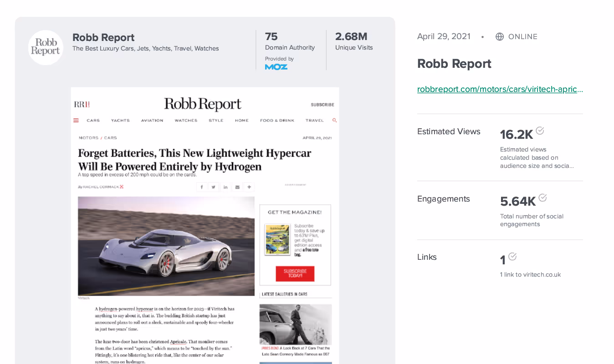Select YACHTS in the article nav menu
The width and height of the screenshot is (614, 364).
point(120,121)
